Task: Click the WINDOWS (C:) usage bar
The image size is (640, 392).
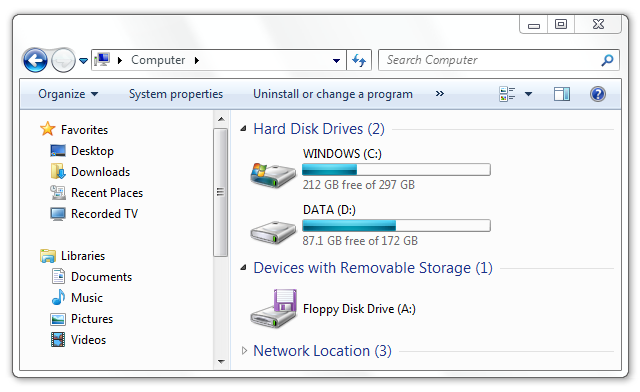Action: coord(396,169)
